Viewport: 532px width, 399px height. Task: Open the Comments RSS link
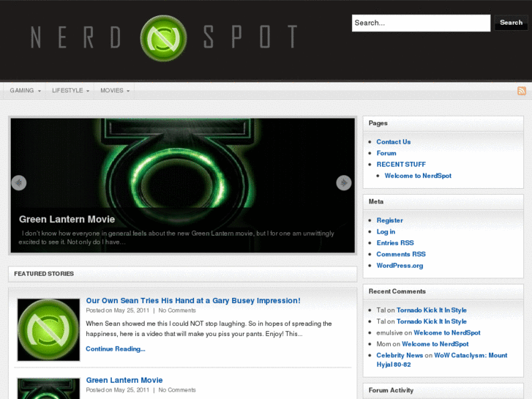point(401,254)
